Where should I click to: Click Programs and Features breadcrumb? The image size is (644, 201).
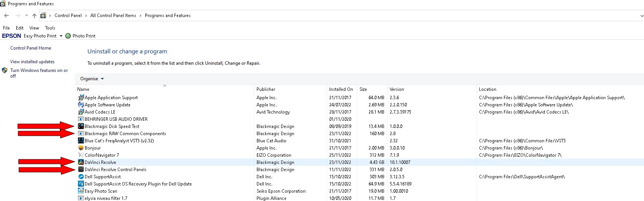(x=168, y=16)
